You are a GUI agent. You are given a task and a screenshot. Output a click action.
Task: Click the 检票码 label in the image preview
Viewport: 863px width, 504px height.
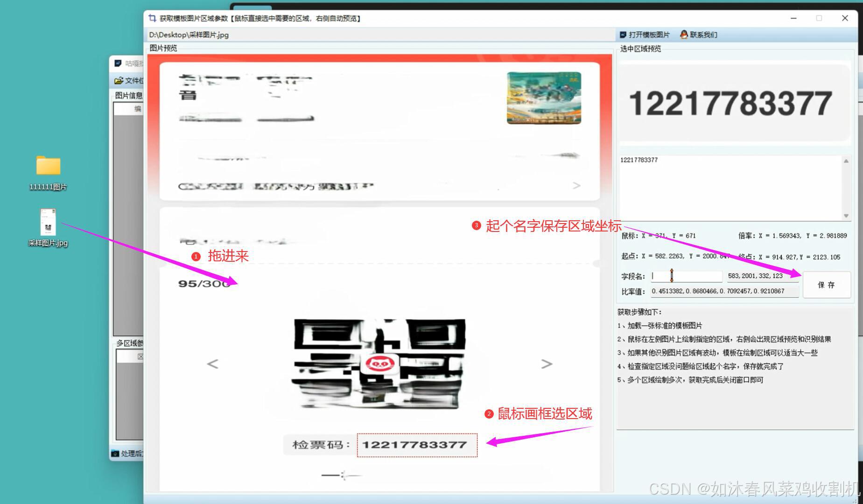[321, 445]
